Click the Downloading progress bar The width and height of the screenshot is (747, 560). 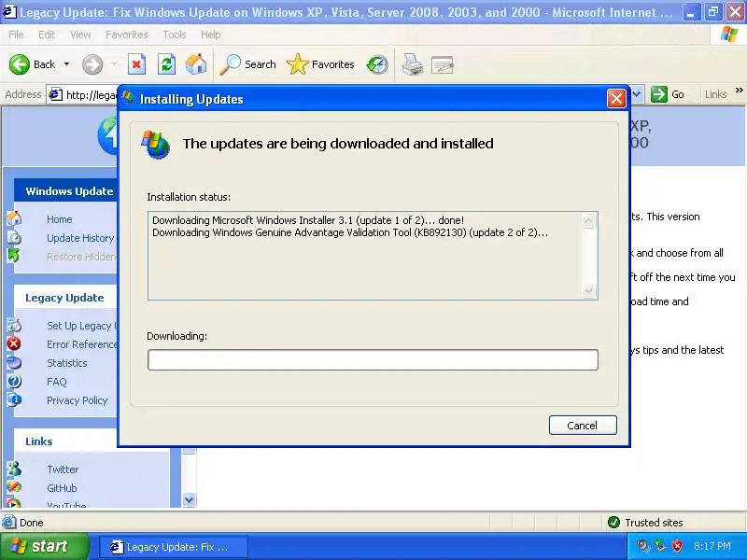373,360
